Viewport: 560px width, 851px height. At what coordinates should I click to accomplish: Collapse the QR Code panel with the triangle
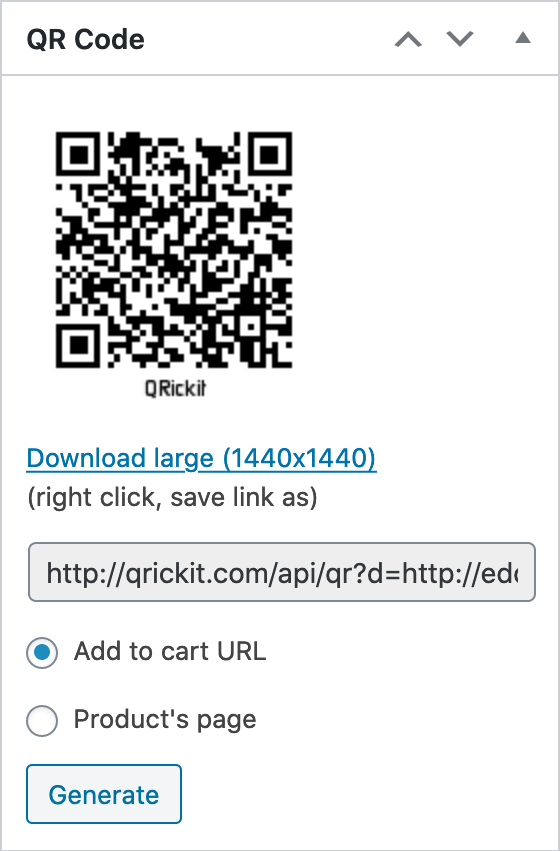pyautogui.click(x=523, y=38)
